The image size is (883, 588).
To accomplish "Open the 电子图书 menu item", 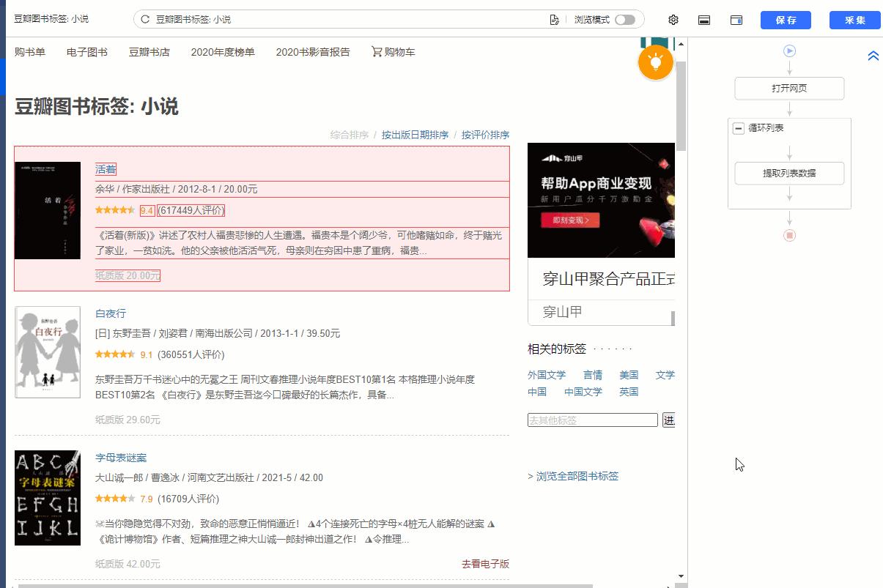I will (x=86, y=52).
